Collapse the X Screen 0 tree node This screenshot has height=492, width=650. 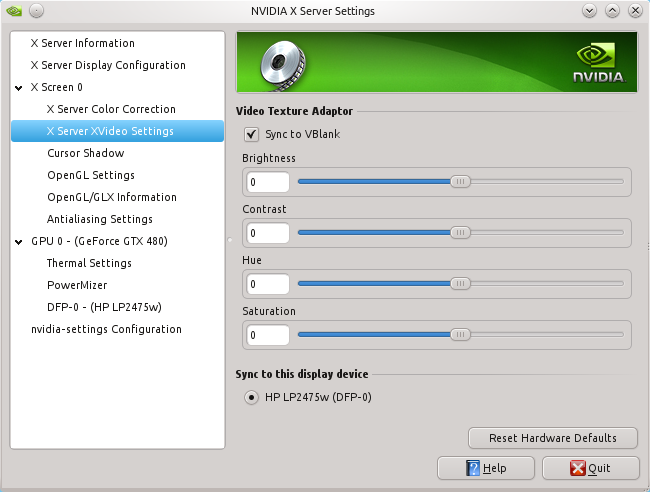point(19,88)
